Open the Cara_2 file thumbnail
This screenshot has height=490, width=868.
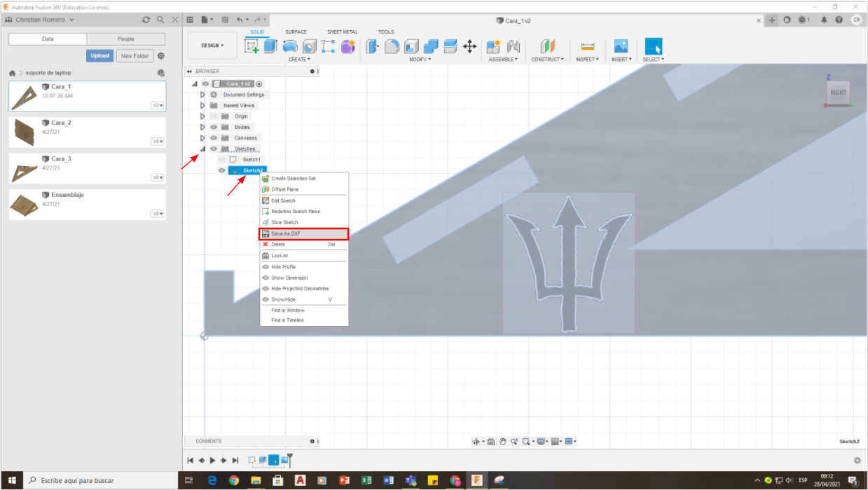(25, 132)
